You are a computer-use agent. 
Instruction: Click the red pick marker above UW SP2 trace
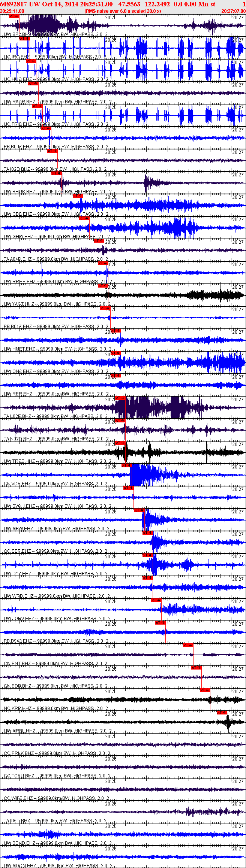13,16
